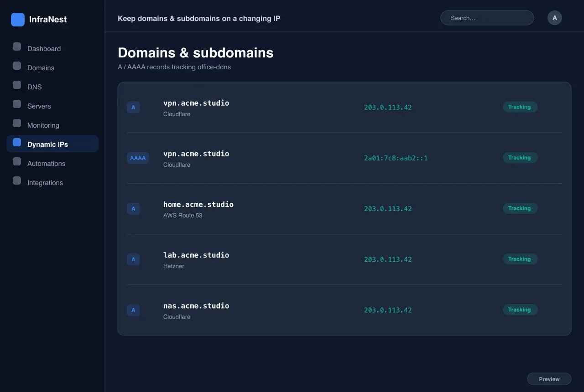This screenshot has height=392, width=584.
Task: Click Tracking status on the 2a01:7c8:aab2::1 row
Action: pyautogui.click(x=520, y=158)
